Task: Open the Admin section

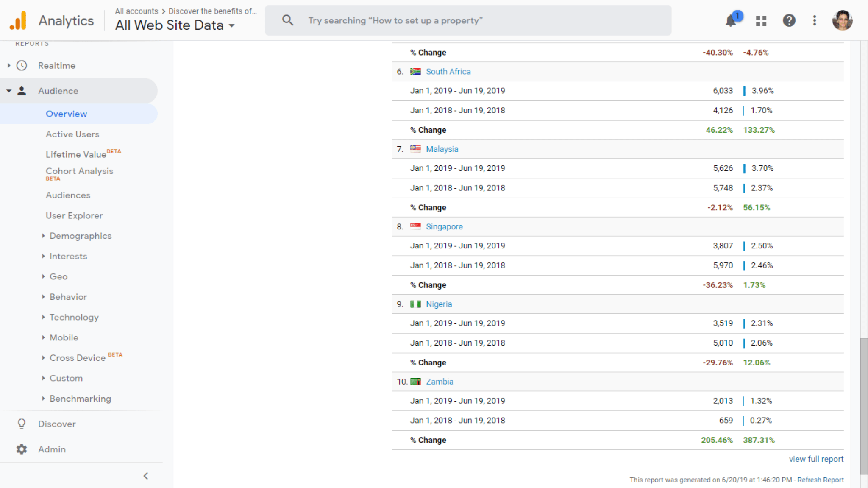Action: click(x=52, y=449)
